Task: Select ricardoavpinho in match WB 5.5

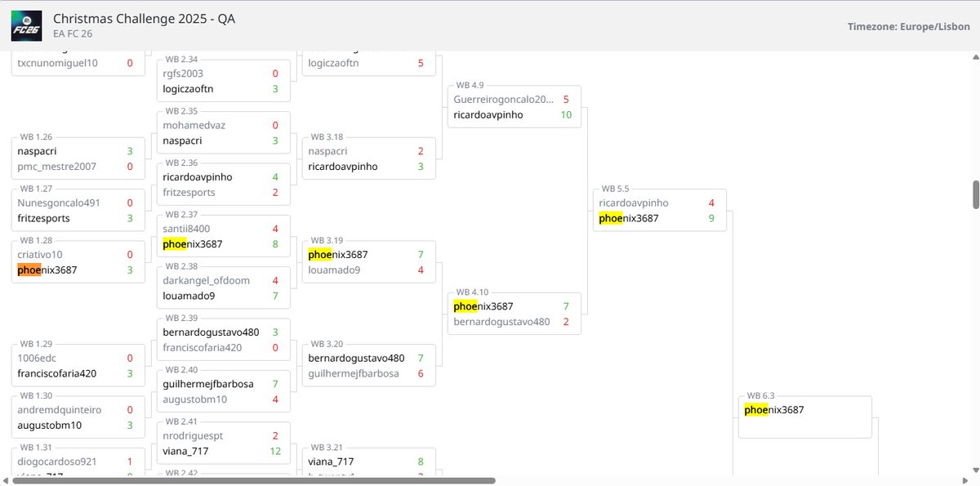Action: pyautogui.click(x=634, y=203)
